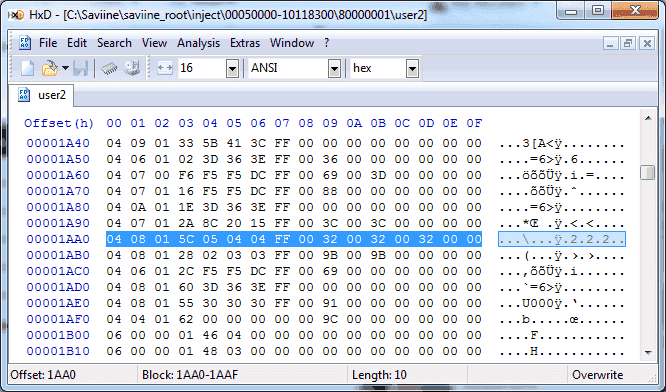
Task: Select the user2 document tab
Action: click(41, 95)
